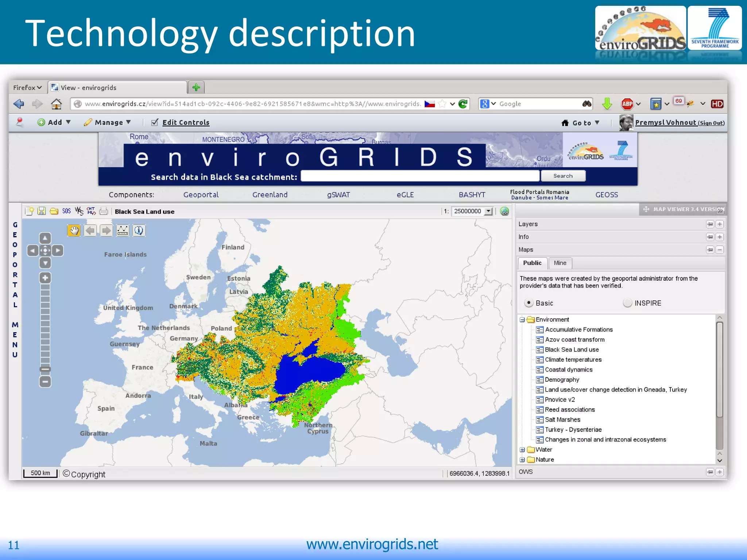
Task: Open the Black Sea Land use map
Action: 572,350
